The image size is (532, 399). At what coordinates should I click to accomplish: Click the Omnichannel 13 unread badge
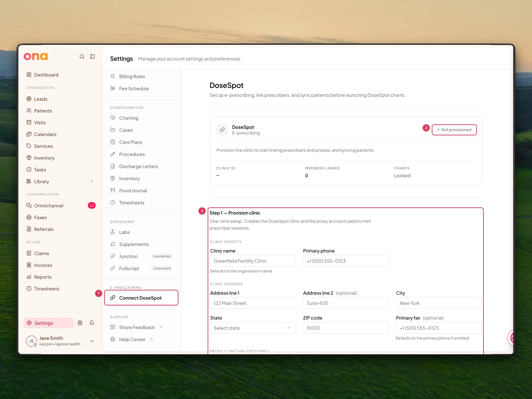(92, 205)
